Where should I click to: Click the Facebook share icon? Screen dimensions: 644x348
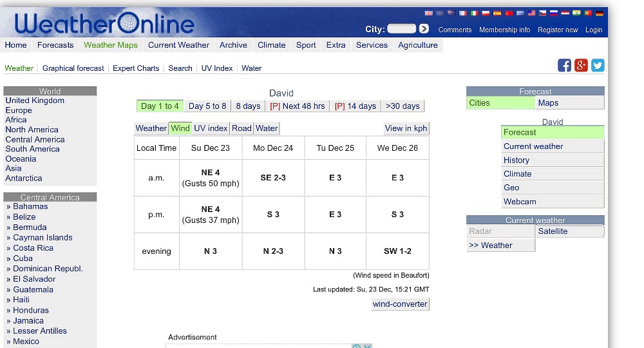[564, 65]
